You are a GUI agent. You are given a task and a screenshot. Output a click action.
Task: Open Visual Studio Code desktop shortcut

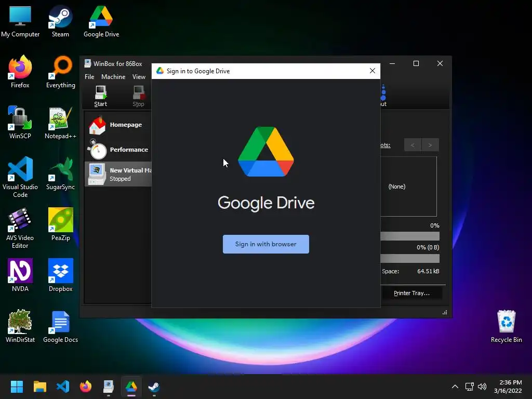pos(20,177)
